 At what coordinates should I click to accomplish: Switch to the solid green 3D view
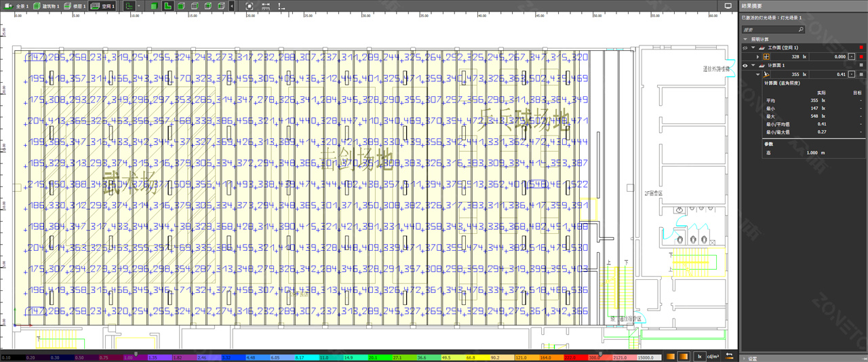(x=154, y=6)
